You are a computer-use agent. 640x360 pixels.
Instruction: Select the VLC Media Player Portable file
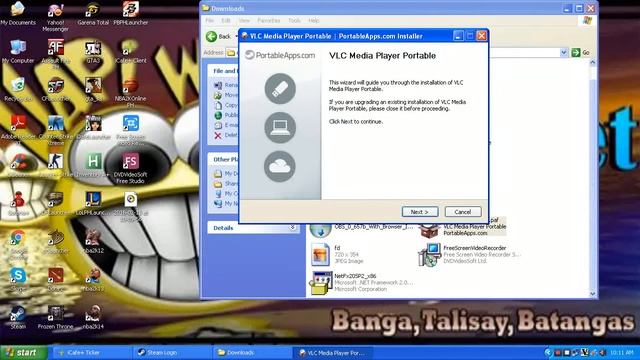(x=462, y=227)
